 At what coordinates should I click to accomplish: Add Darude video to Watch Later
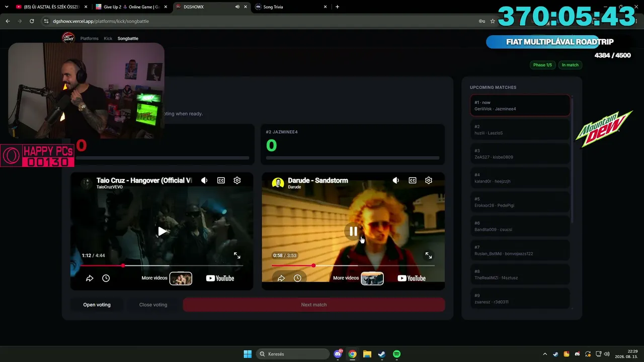[297, 278]
